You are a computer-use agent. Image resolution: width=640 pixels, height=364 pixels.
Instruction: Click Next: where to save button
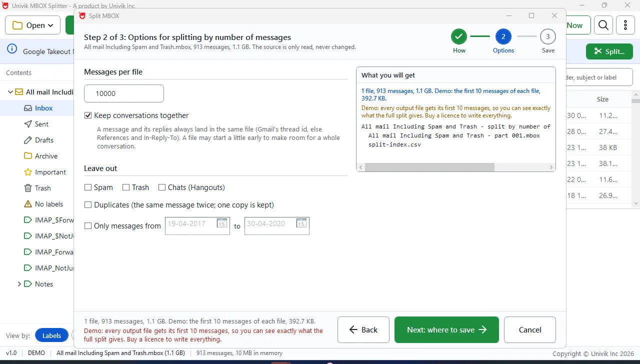pos(446,329)
